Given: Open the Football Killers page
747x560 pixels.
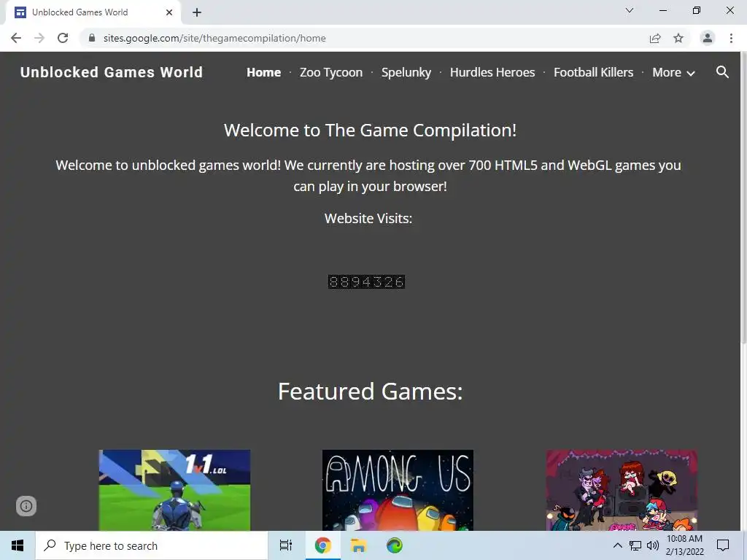Looking at the screenshot, I should pyautogui.click(x=594, y=72).
